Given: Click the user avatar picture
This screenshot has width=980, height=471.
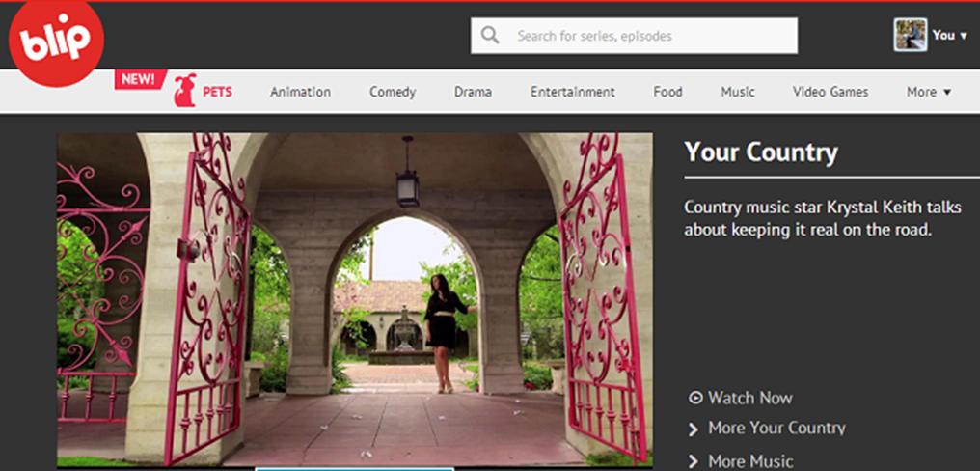Looking at the screenshot, I should (910, 35).
